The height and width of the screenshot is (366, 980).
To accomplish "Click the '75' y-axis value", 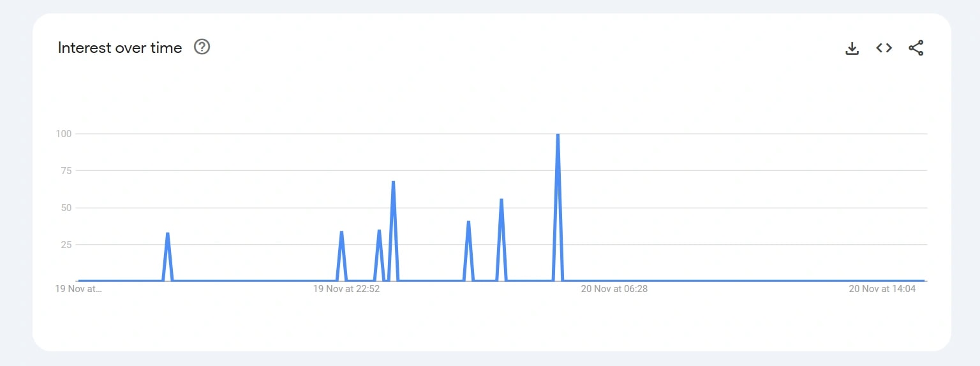I will 66,171.
